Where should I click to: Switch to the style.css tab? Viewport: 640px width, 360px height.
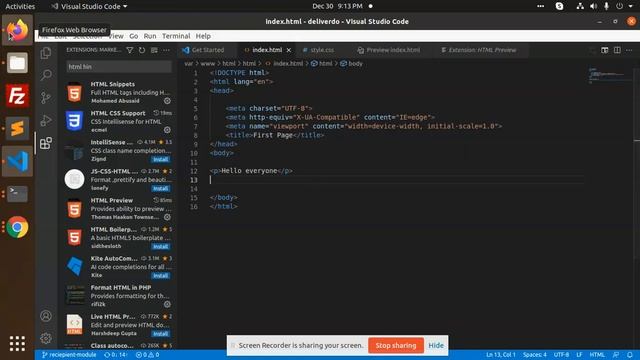[x=322, y=50]
